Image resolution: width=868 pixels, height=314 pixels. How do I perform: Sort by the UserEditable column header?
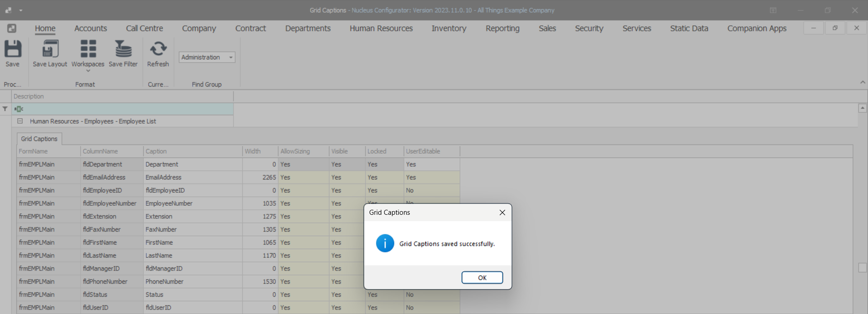pos(432,151)
